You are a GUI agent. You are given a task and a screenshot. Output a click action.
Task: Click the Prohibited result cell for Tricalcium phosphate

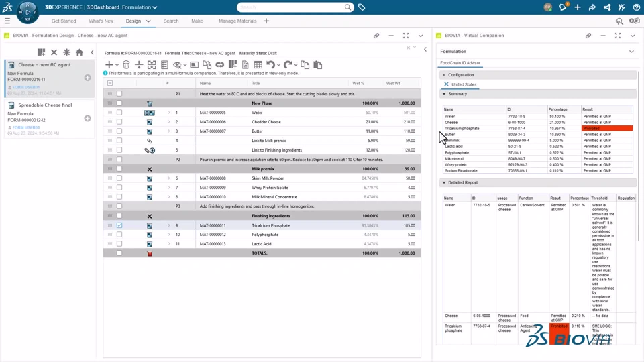point(607,129)
